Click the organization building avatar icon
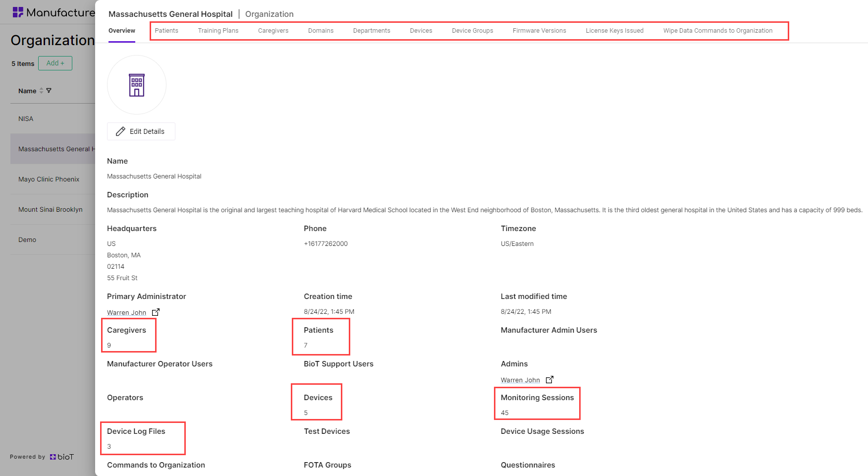 pos(137,85)
